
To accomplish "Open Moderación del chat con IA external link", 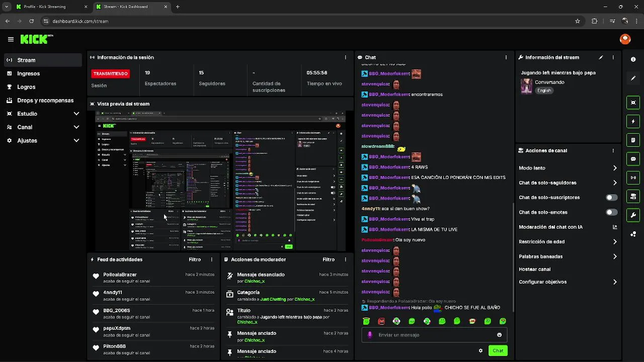I will point(615,227).
